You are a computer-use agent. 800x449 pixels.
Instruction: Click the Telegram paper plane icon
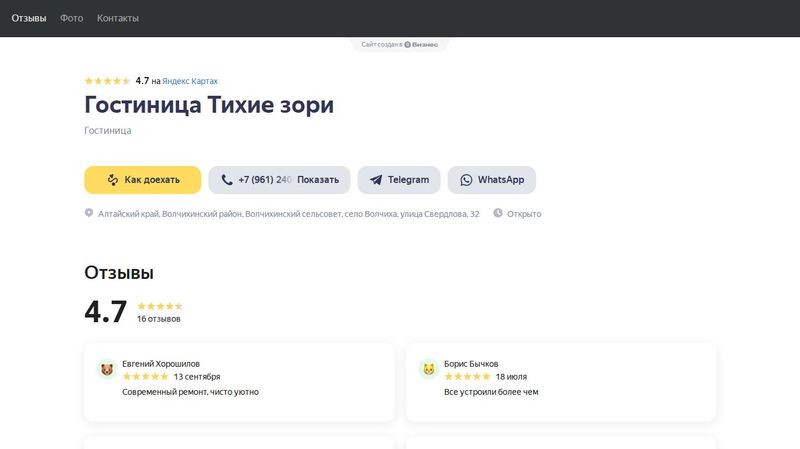tap(376, 180)
